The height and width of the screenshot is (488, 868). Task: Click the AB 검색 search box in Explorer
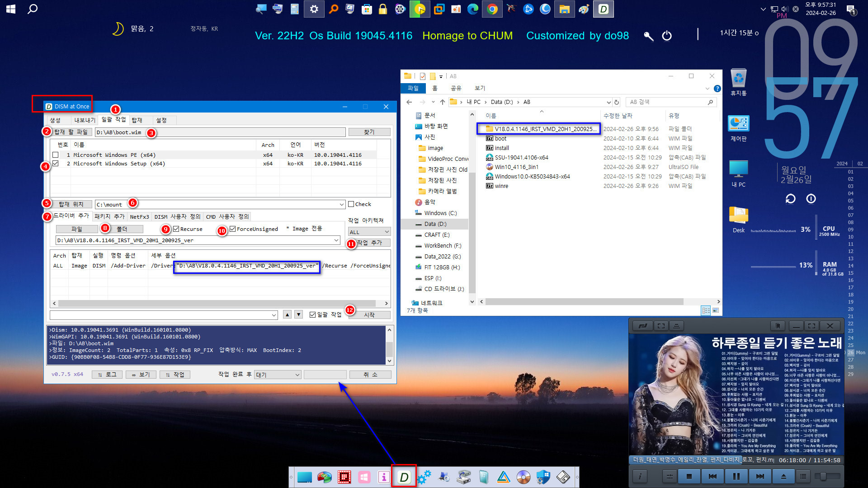[x=671, y=102]
